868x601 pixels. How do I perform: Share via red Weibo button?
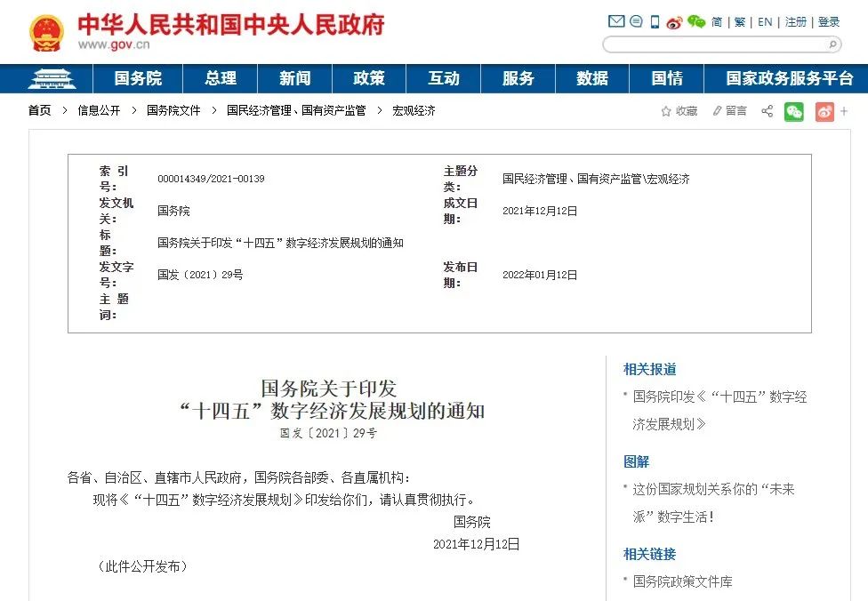[824, 111]
